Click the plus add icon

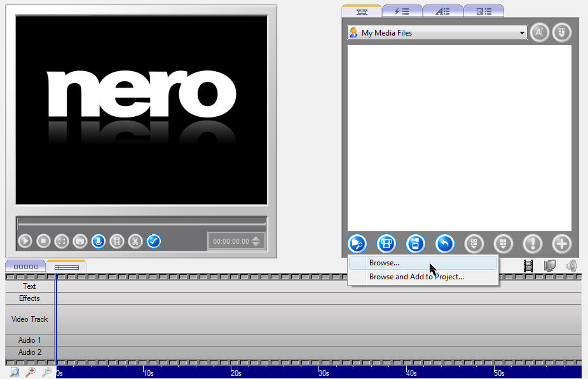562,244
